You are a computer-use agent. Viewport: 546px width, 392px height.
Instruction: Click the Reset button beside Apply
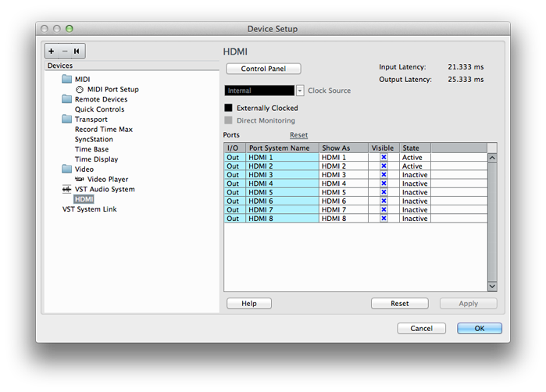pos(400,304)
